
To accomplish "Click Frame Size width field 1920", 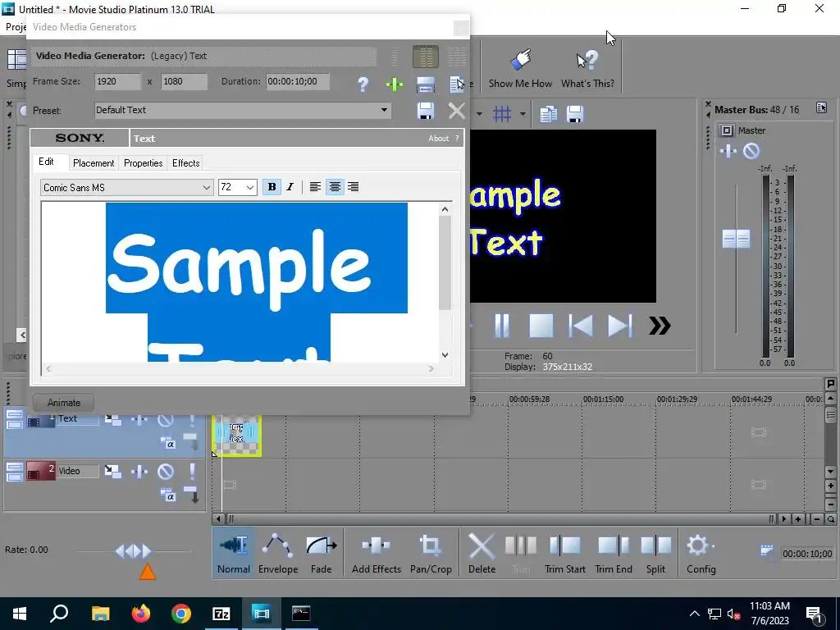I will (117, 81).
